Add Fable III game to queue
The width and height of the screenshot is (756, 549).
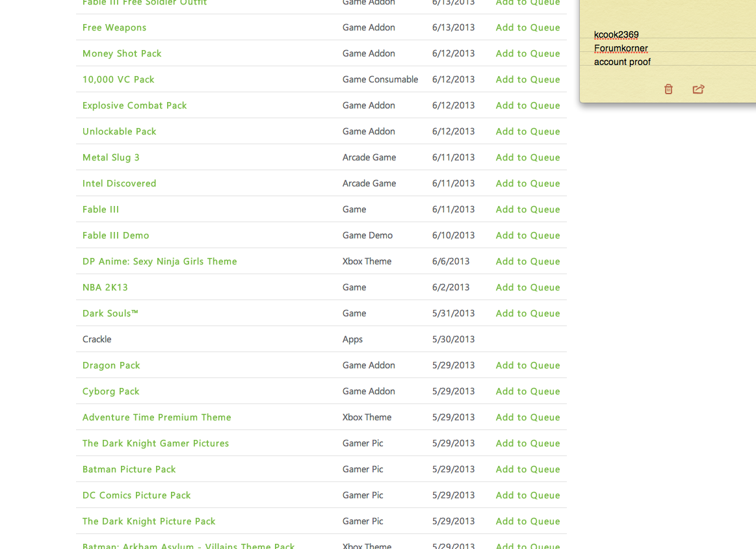[528, 210]
